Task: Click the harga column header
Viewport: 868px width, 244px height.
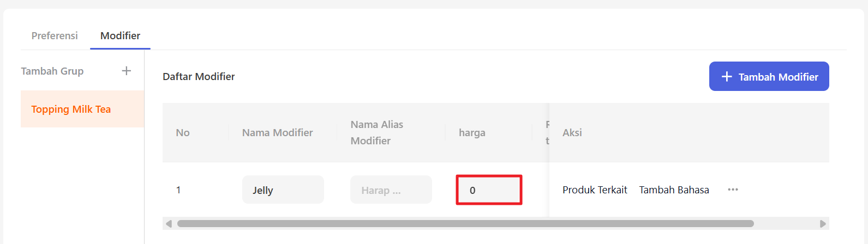Action: [x=472, y=132]
